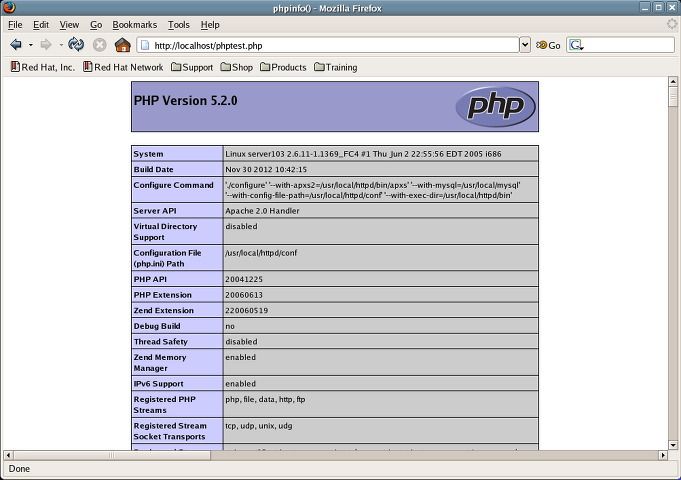The width and height of the screenshot is (681, 480).
Task: Open the Training bookmark folder
Action: [336, 67]
